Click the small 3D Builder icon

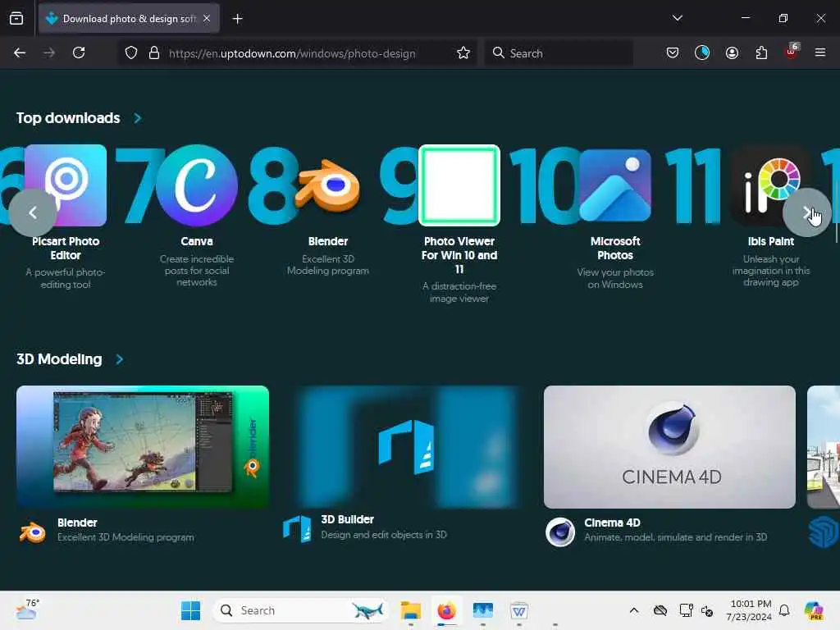tap(297, 529)
